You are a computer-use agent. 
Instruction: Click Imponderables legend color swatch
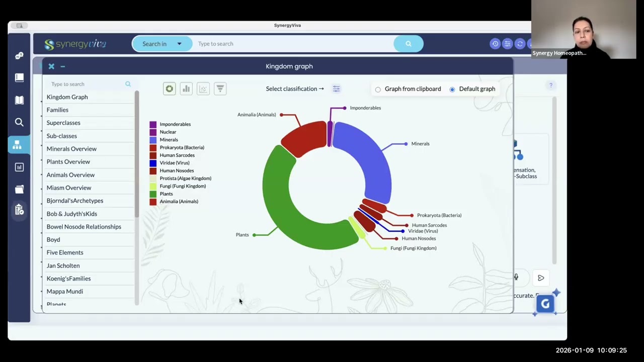[153, 124]
